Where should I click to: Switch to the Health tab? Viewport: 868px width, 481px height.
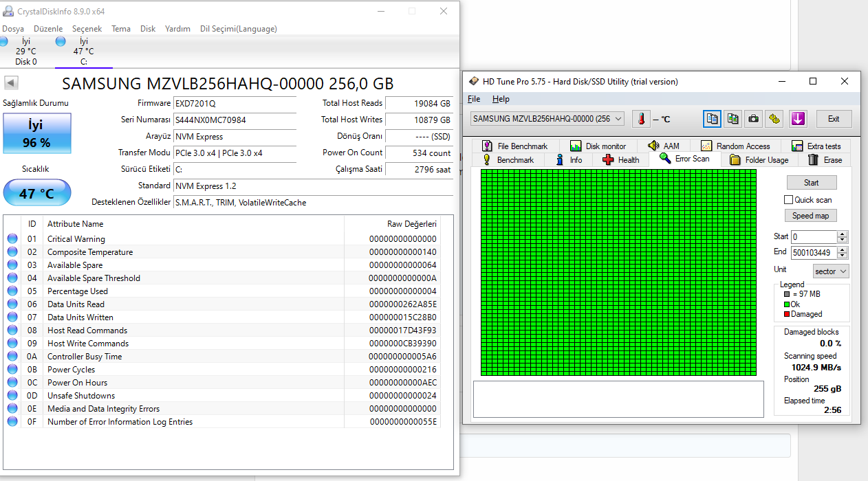(621, 160)
